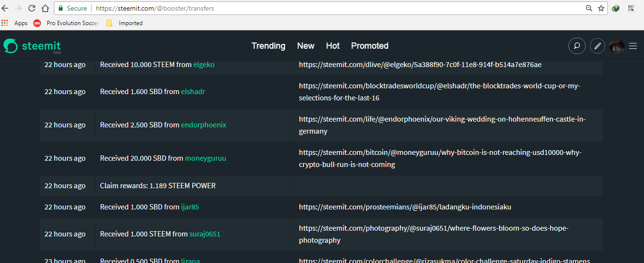Open the globe browser extension icon
Image resolution: width=644 pixels, height=263 pixels.
pos(616,8)
